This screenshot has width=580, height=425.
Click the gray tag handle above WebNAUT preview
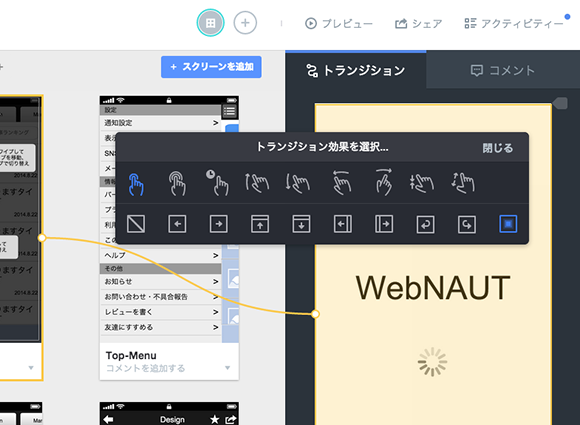[560, 103]
